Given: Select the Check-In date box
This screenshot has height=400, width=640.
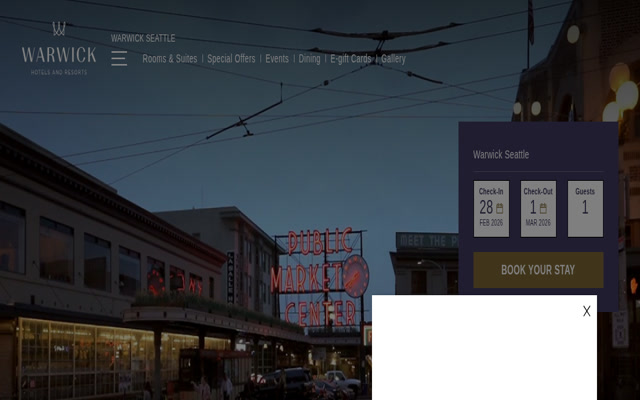Looking at the screenshot, I should click(491, 209).
